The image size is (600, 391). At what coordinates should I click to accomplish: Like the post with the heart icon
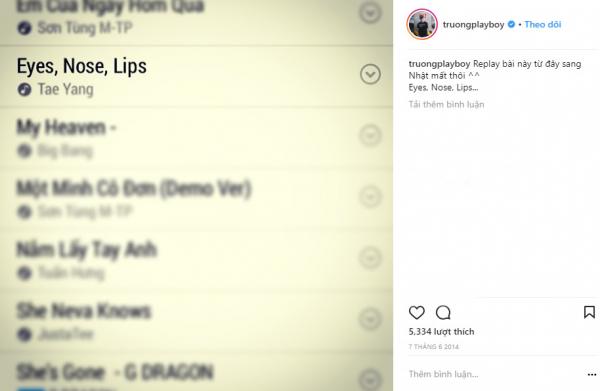click(416, 313)
